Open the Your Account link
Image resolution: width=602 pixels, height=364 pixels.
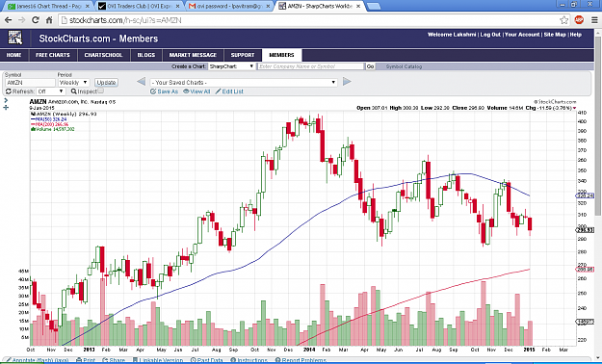522,35
